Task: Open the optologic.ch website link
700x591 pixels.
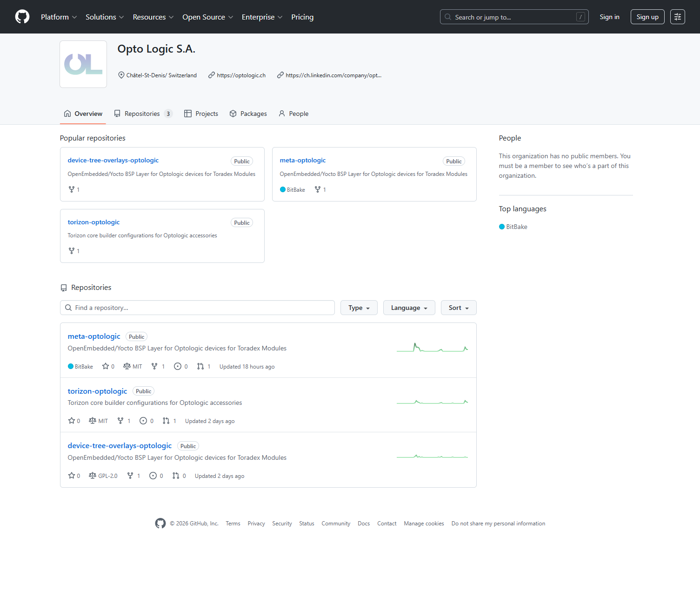Action: [x=241, y=75]
